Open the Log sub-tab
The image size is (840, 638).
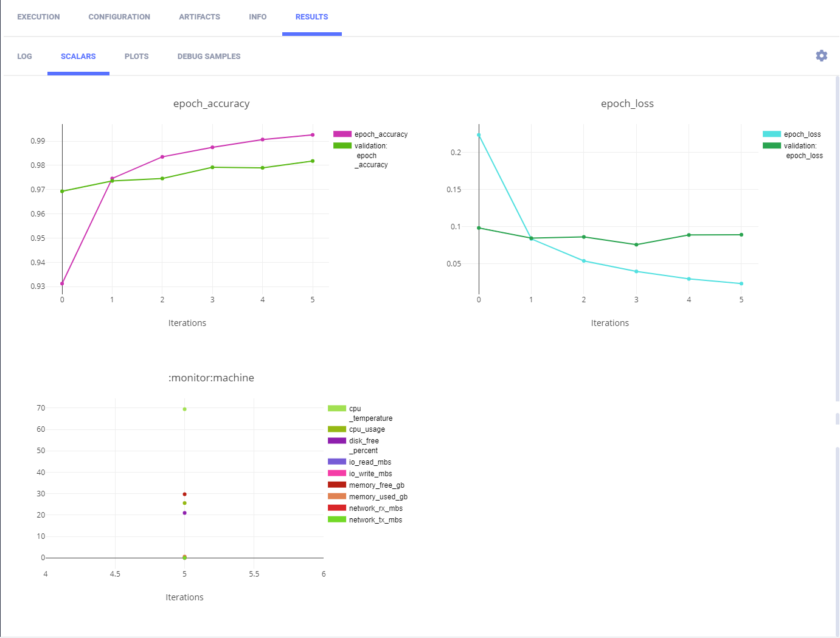click(24, 57)
